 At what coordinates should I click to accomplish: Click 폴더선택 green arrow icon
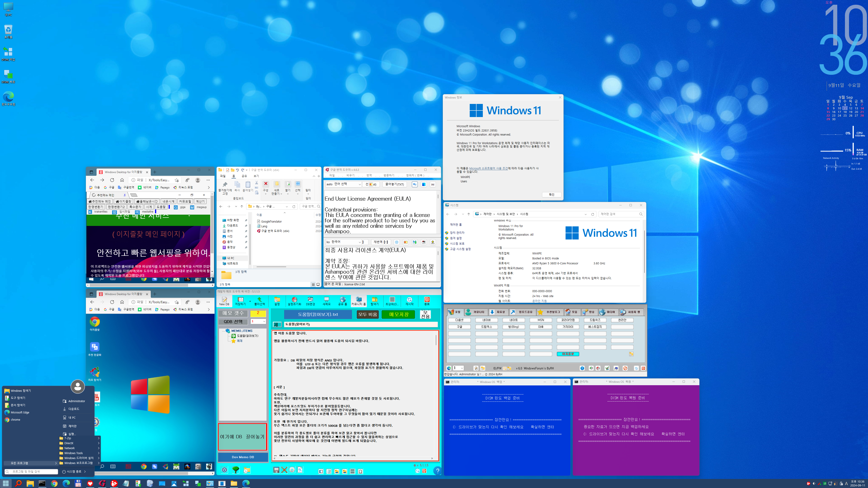[259, 301]
